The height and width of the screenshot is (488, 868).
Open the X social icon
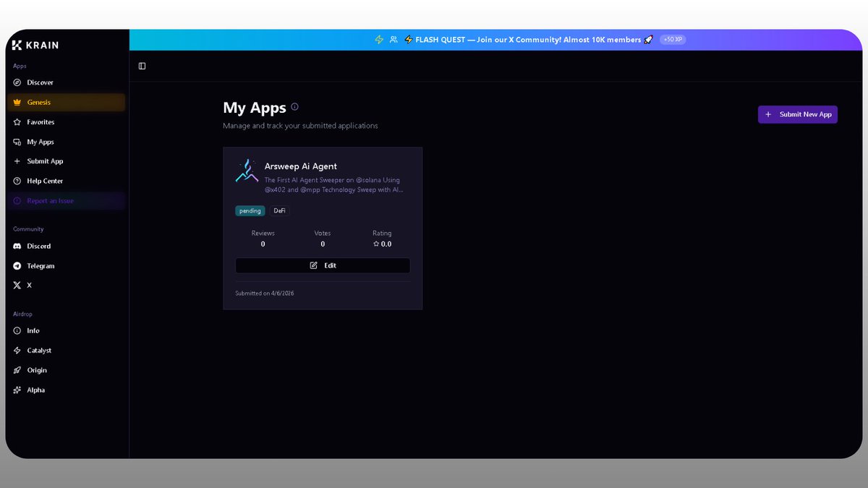(x=17, y=286)
